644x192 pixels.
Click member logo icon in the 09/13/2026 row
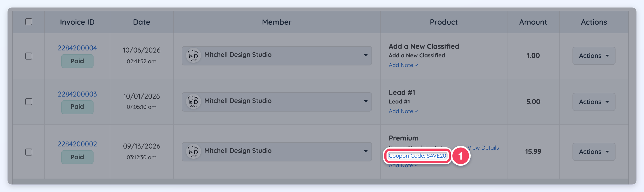(193, 152)
